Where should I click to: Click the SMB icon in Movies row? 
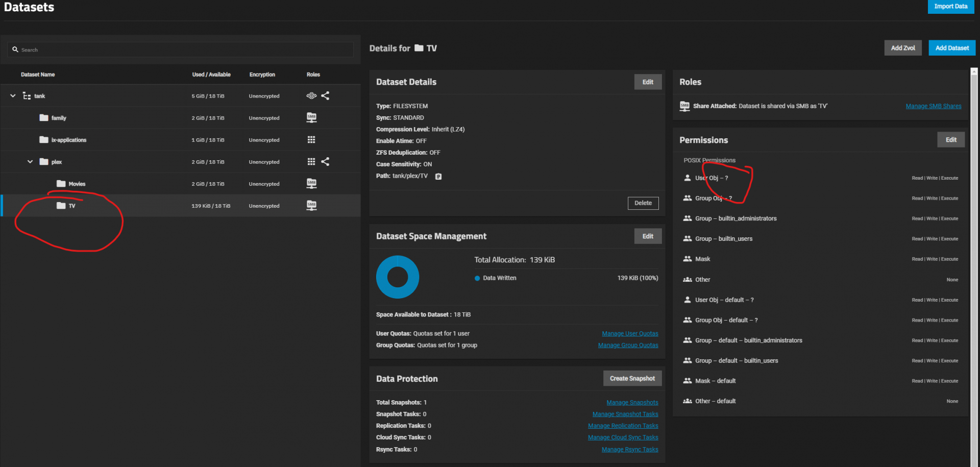[311, 183]
